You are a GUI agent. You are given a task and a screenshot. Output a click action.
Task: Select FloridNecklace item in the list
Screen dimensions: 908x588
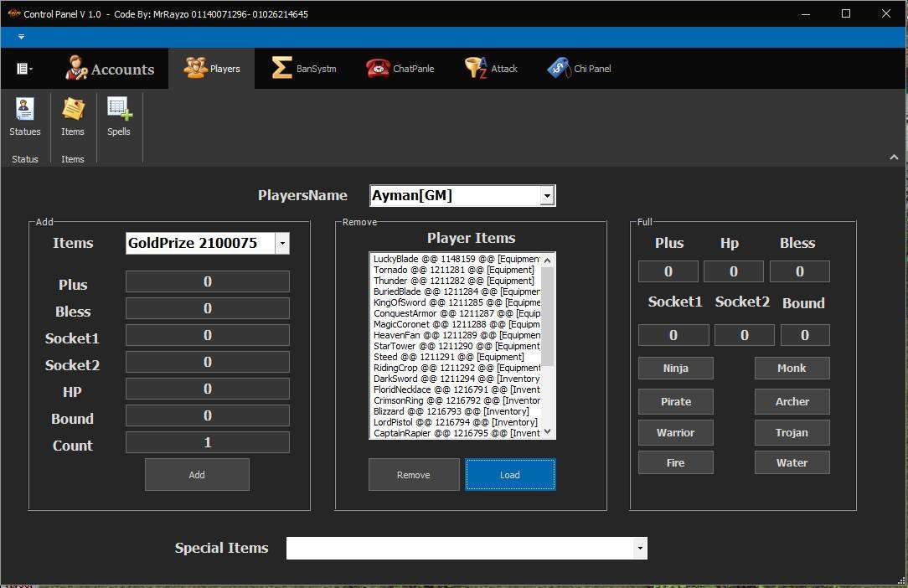[456, 389]
